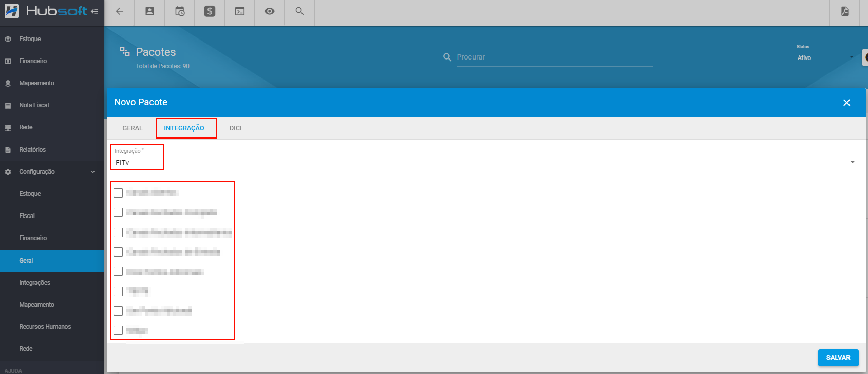Click the Total de Pacotes: 90 text
The image size is (868, 374).
(x=162, y=66)
